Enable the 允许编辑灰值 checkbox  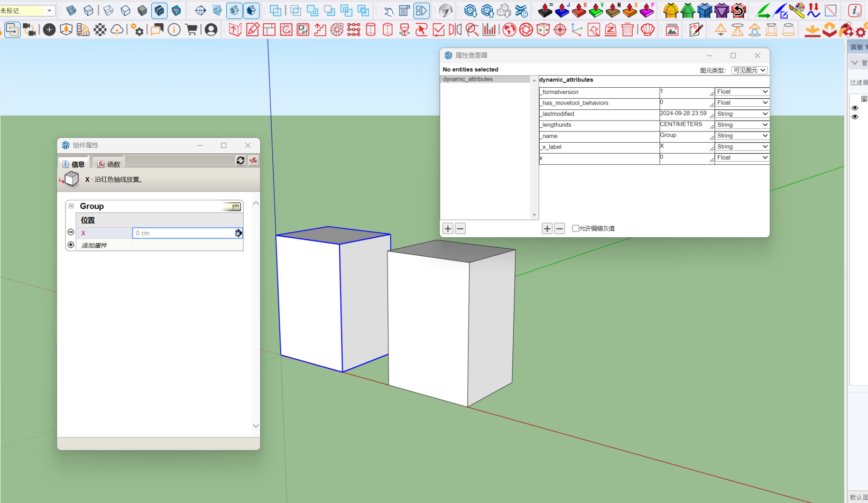tap(576, 228)
